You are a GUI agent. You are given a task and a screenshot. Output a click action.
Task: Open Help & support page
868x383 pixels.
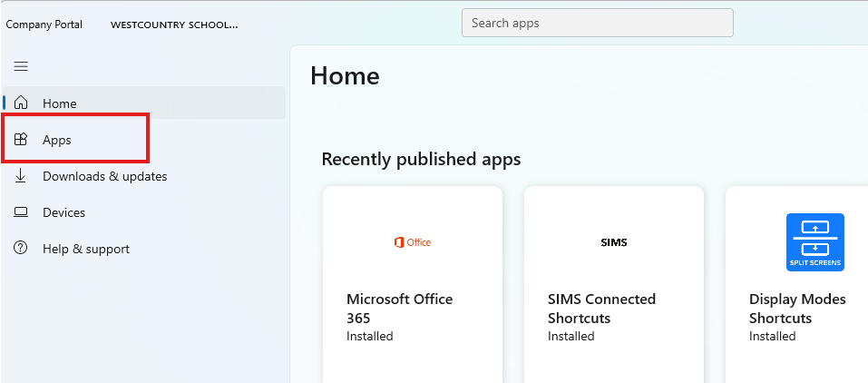coord(86,249)
